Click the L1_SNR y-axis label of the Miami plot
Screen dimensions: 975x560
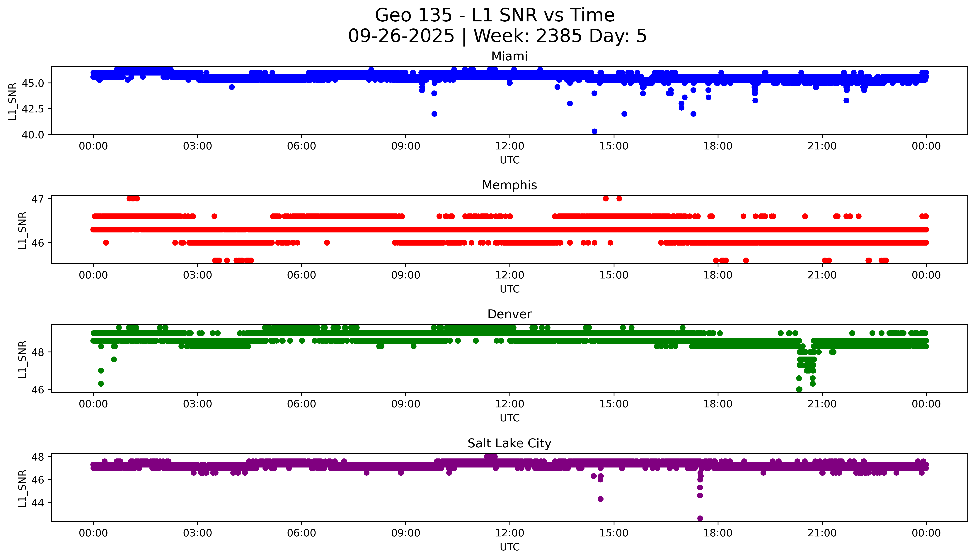pos(12,101)
